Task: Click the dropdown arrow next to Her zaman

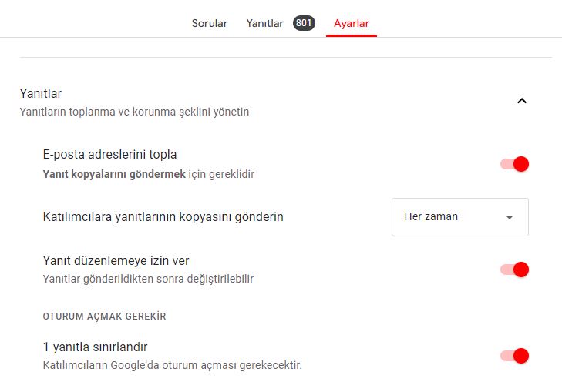Action: click(509, 217)
